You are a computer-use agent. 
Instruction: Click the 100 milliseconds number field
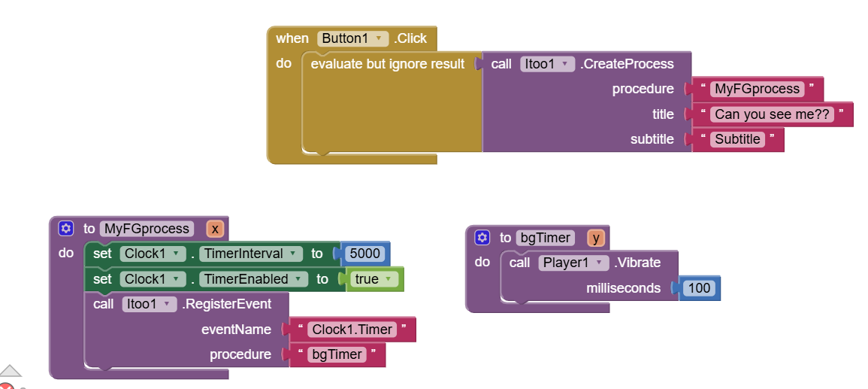pos(698,288)
